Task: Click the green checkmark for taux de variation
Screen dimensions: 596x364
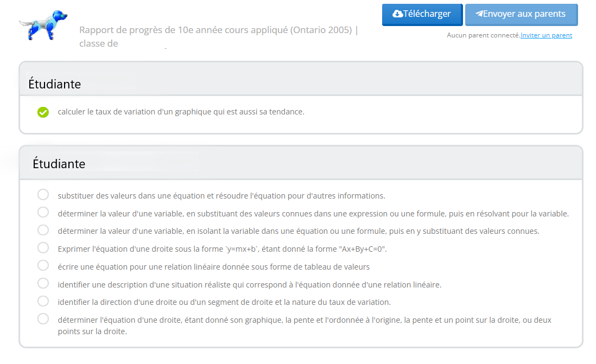Action: click(x=43, y=112)
